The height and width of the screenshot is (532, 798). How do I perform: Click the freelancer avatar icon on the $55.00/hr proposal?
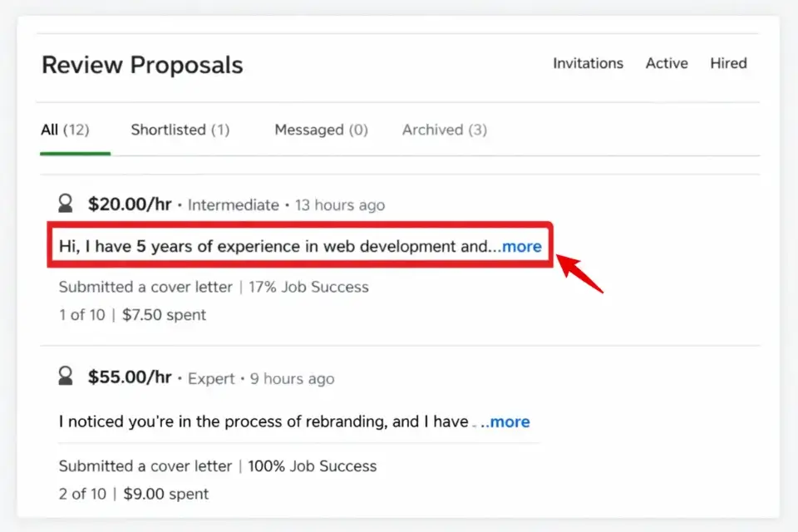[x=66, y=376]
